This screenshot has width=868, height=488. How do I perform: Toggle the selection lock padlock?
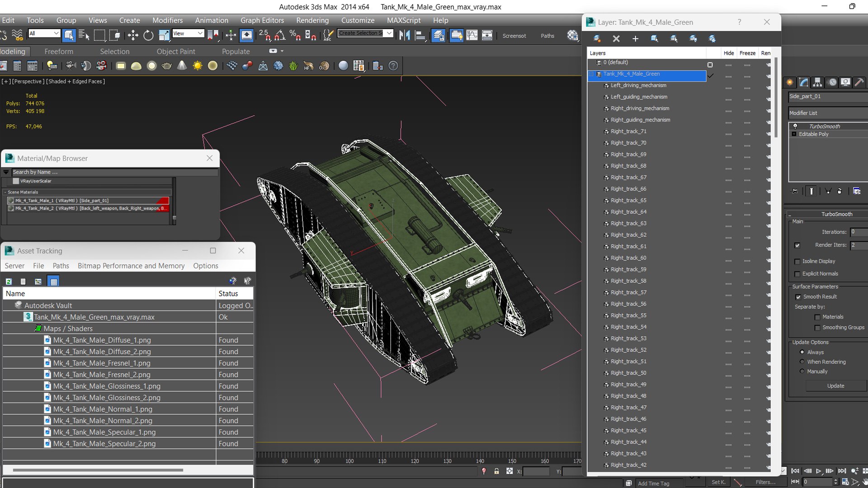[x=496, y=471]
